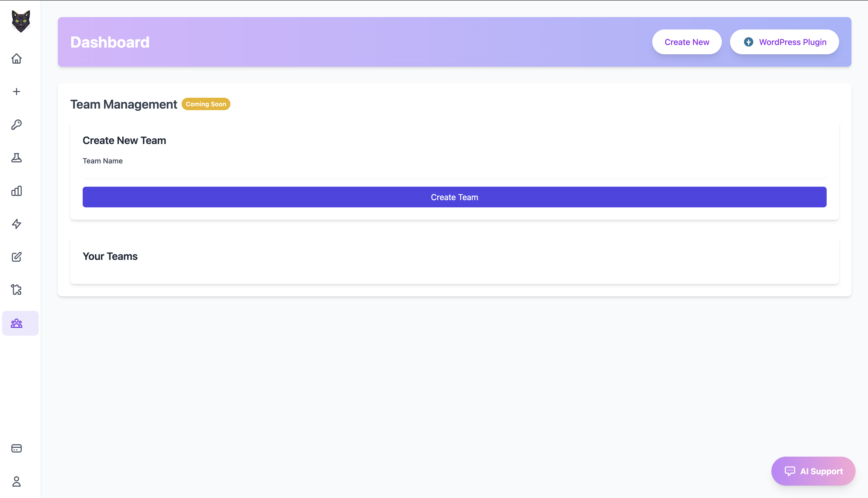Click the black cat logo
The height and width of the screenshot is (498, 868).
click(x=20, y=21)
